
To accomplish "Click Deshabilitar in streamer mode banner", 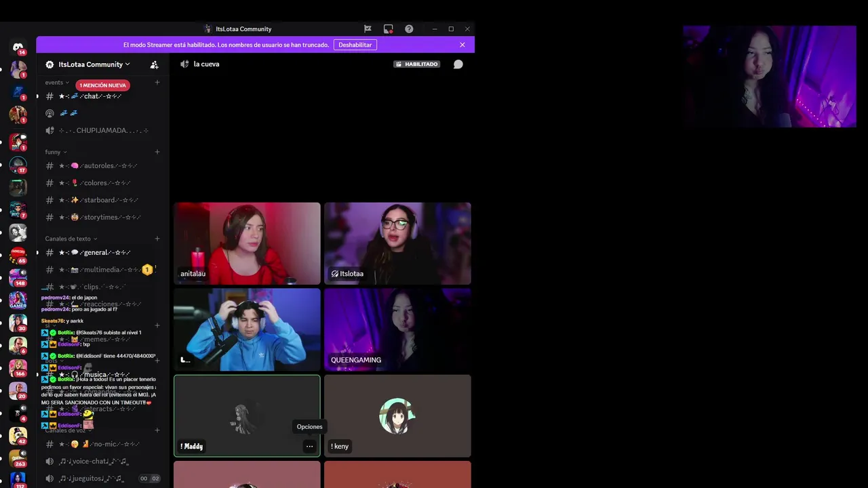I will [355, 45].
